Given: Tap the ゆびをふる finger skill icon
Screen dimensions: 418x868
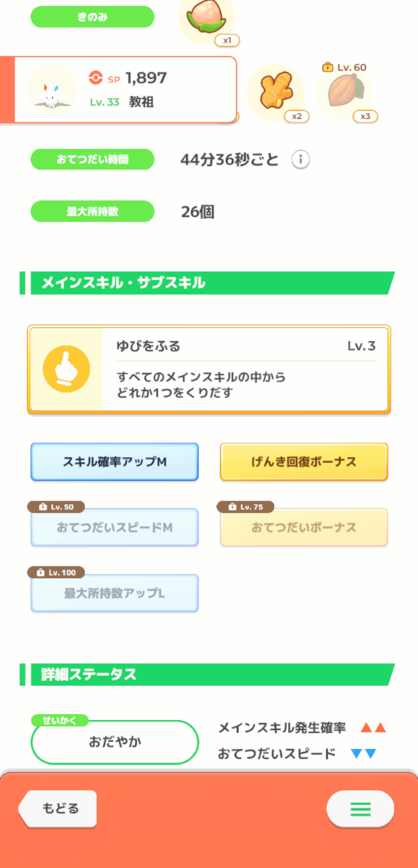Looking at the screenshot, I should 66,369.
